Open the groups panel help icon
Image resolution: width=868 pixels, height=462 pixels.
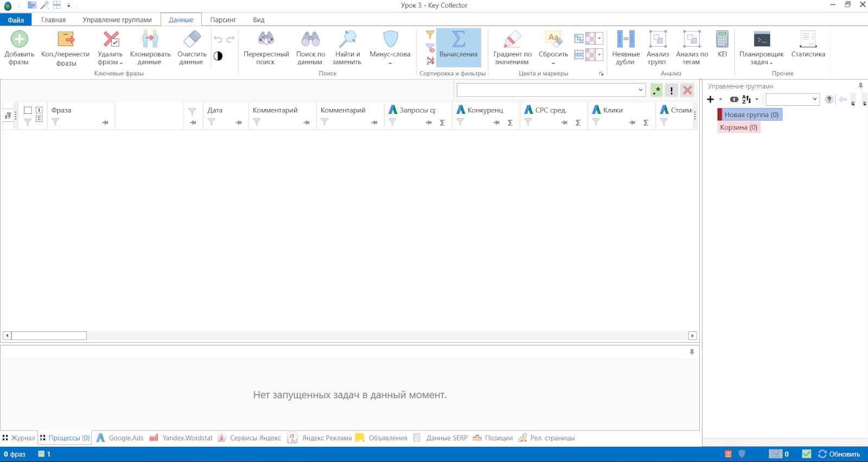click(829, 99)
